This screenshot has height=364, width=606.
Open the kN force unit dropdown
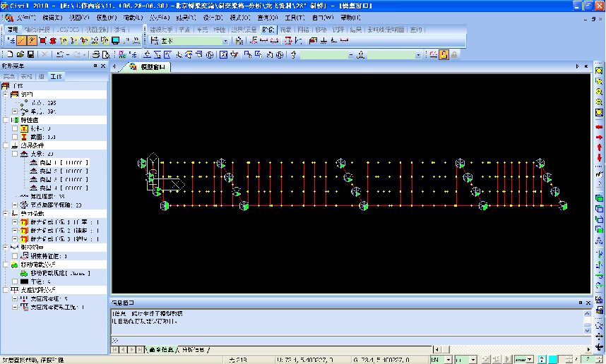[x=448, y=359]
